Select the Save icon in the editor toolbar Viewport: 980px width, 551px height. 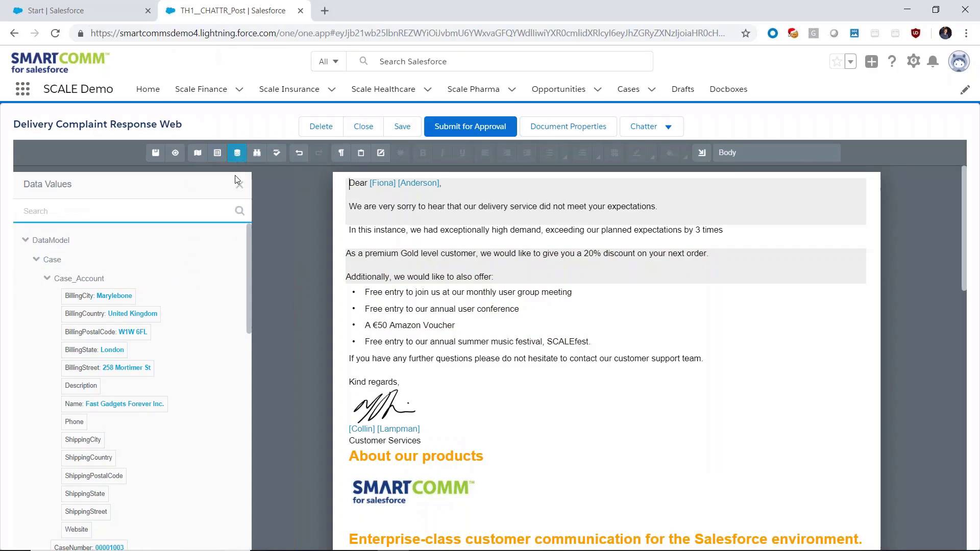click(x=156, y=152)
